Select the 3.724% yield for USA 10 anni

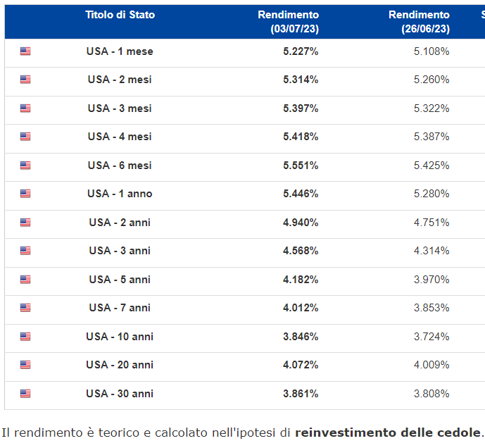click(432, 337)
